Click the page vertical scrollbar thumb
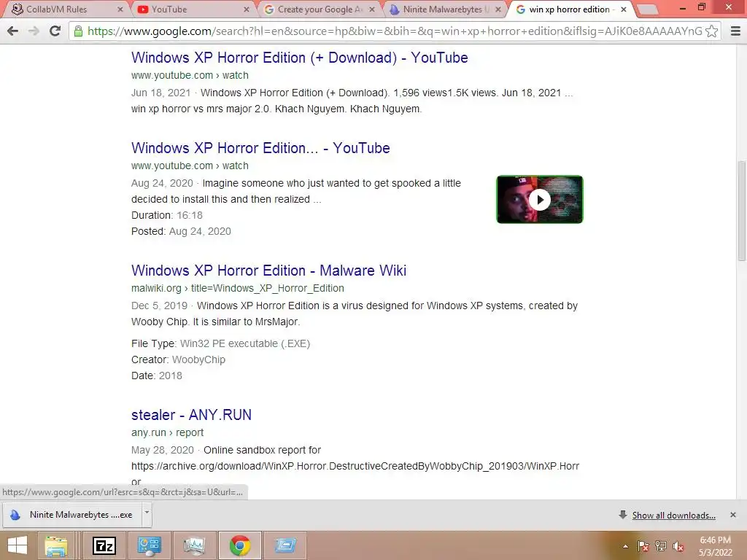This screenshot has width=747, height=560. (x=741, y=211)
